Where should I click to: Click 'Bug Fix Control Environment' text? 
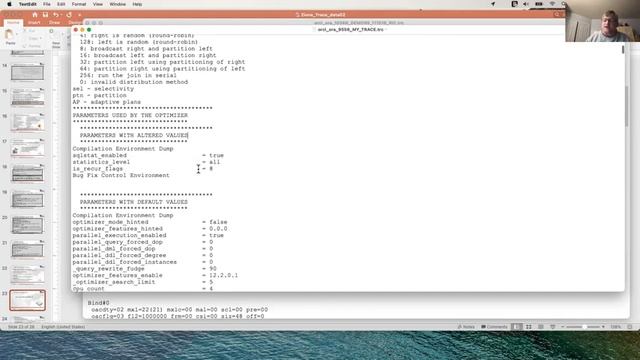pos(121,176)
